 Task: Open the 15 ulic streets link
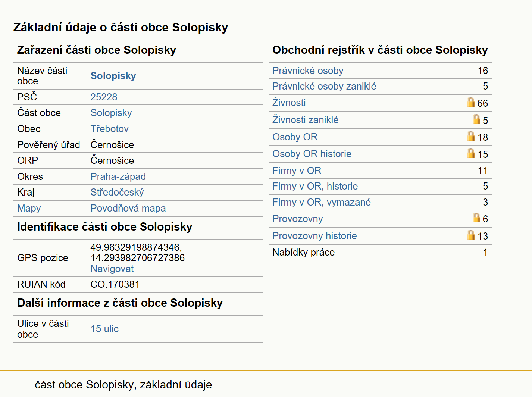104,329
